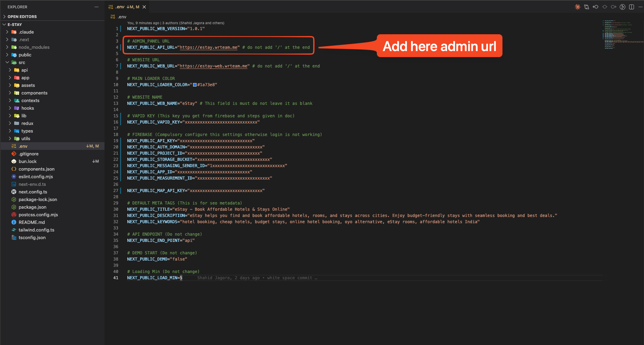Collapse the src folder
The image size is (644, 345).
point(22,62)
